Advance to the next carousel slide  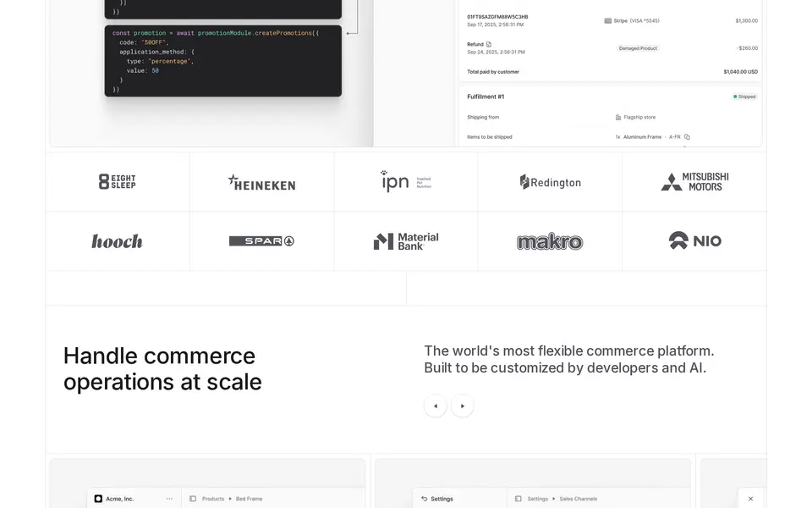(463, 406)
